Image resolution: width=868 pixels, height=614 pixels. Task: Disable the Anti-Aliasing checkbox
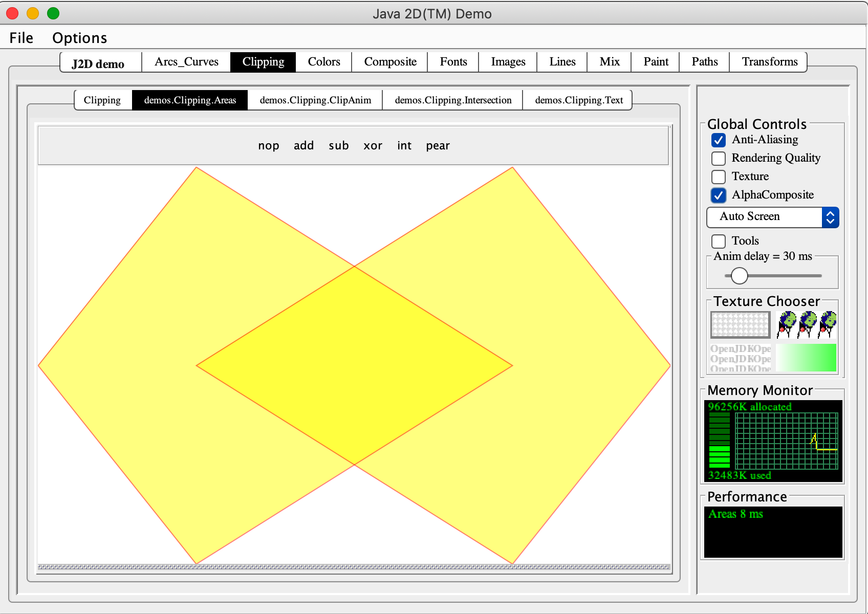(x=719, y=140)
